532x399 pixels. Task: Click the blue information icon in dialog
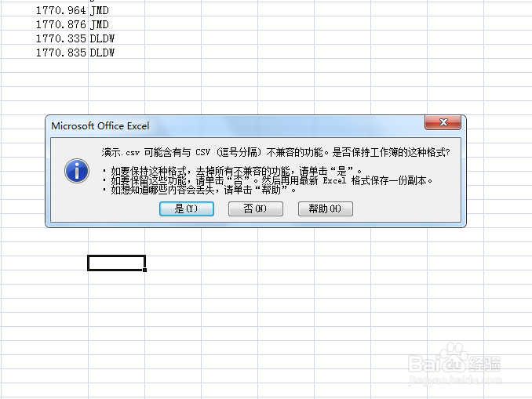pos(77,171)
